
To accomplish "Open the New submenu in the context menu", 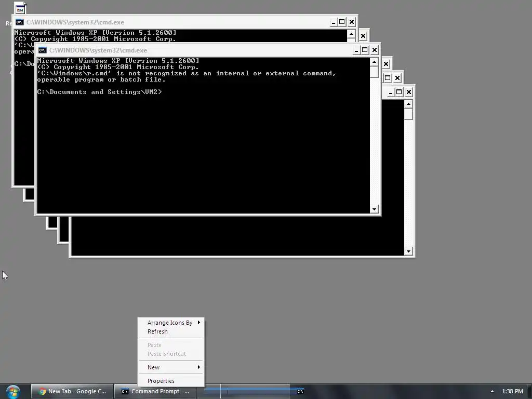I will [171, 367].
